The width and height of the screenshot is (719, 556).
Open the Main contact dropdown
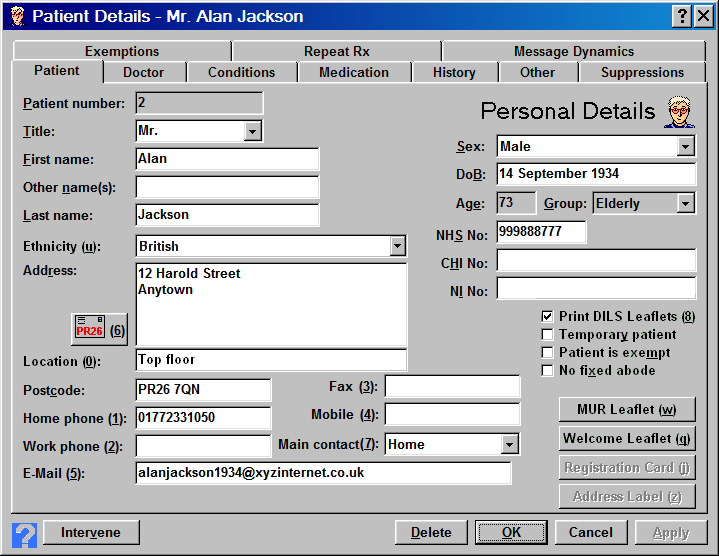pyautogui.click(x=509, y=445)
